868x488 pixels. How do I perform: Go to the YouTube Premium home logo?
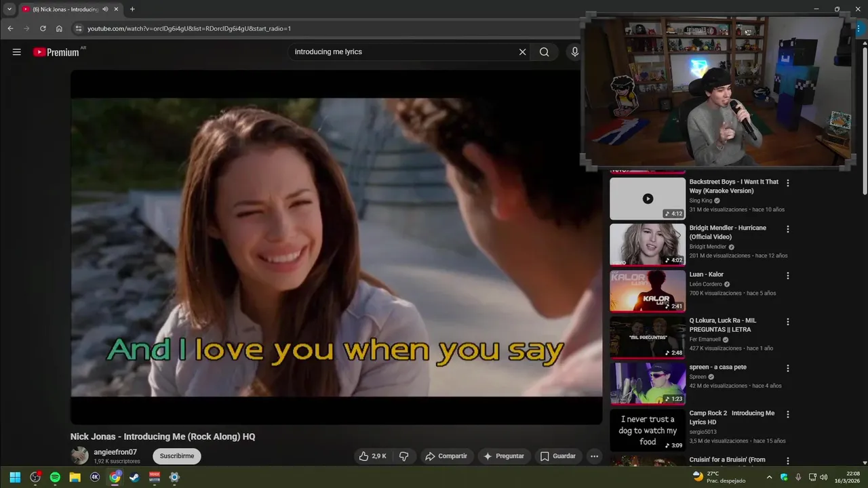(x=57, y=52)
